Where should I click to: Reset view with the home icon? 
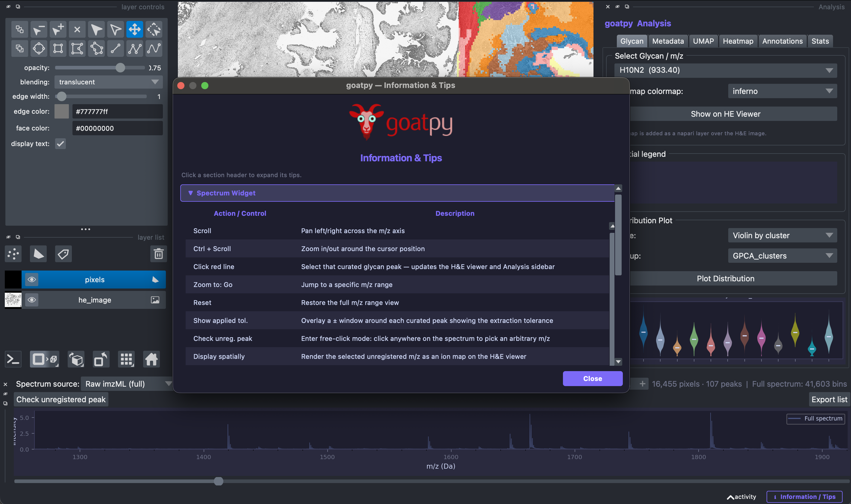pos(152,359)
